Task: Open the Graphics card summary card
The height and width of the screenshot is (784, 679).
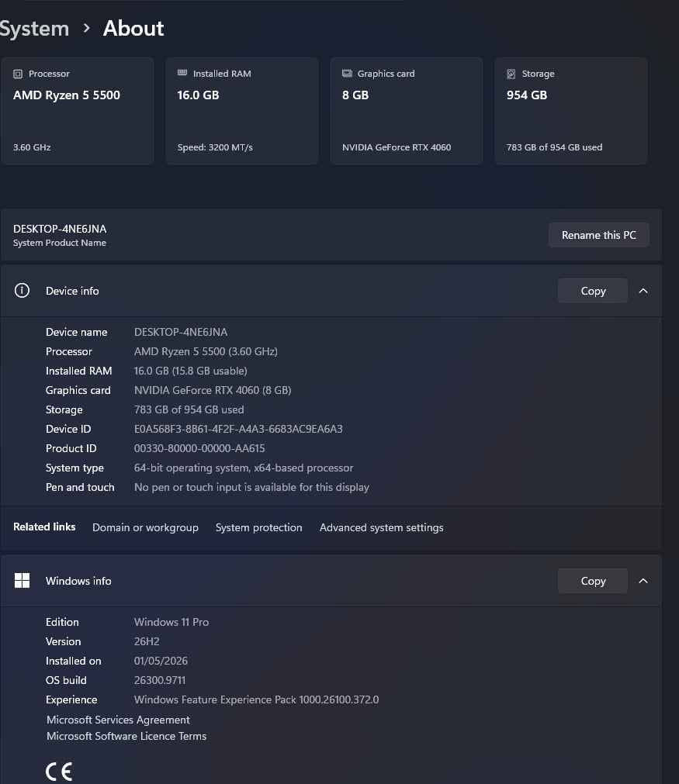Action: click(407, 110)
